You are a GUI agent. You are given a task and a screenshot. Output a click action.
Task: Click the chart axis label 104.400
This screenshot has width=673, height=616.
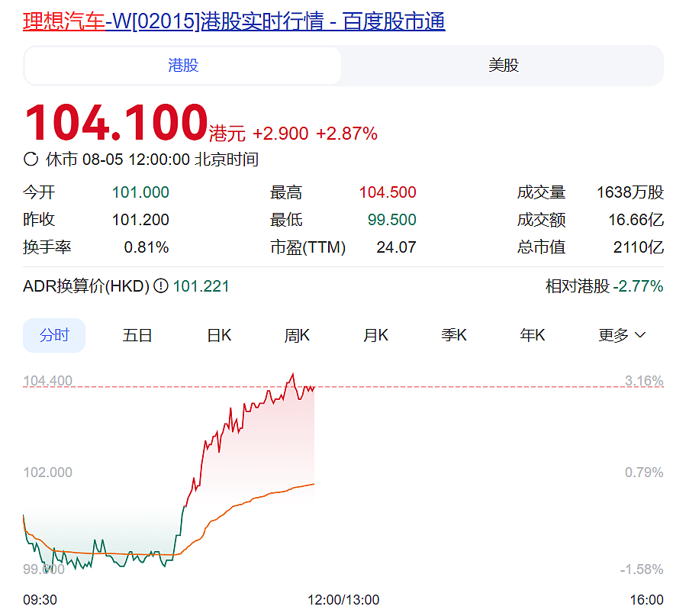tap(47, 380)
